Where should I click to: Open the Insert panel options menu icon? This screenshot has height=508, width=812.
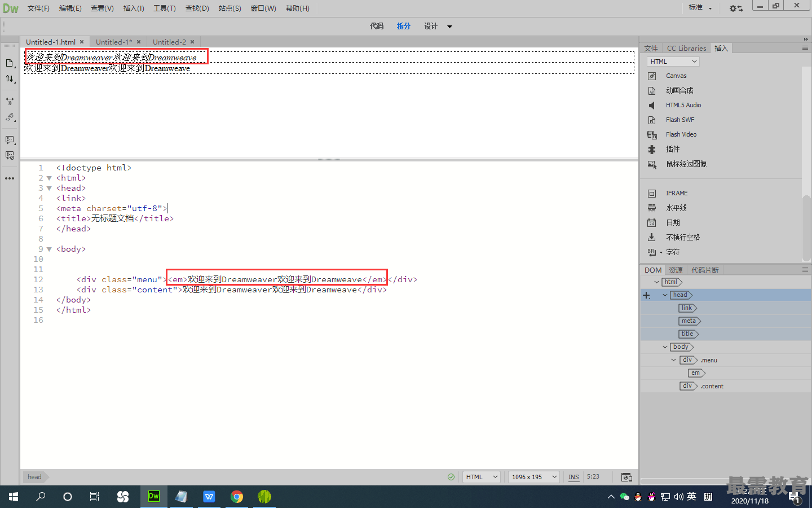tap(805, 48)
